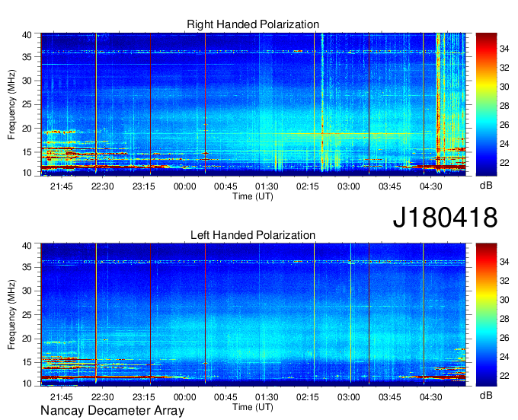Click the 03:00 tick on Left Handed time axis
This screenshot has width=518, height=420.
coord(349,397)
